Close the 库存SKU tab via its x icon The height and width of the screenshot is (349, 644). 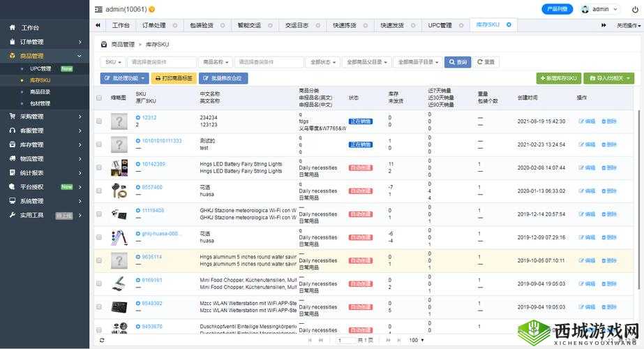click(x=509, y=24)
